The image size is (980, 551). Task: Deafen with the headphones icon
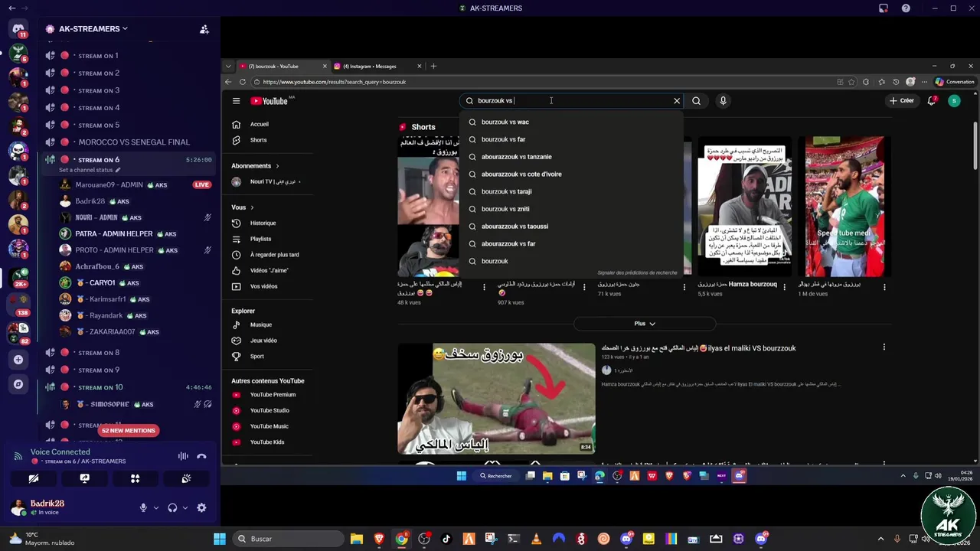pyautogui.click(x=172, y=507)
